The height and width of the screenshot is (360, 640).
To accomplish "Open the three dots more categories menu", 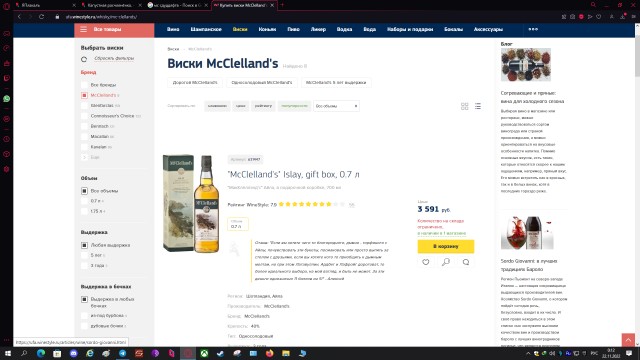I will (533, 29).
